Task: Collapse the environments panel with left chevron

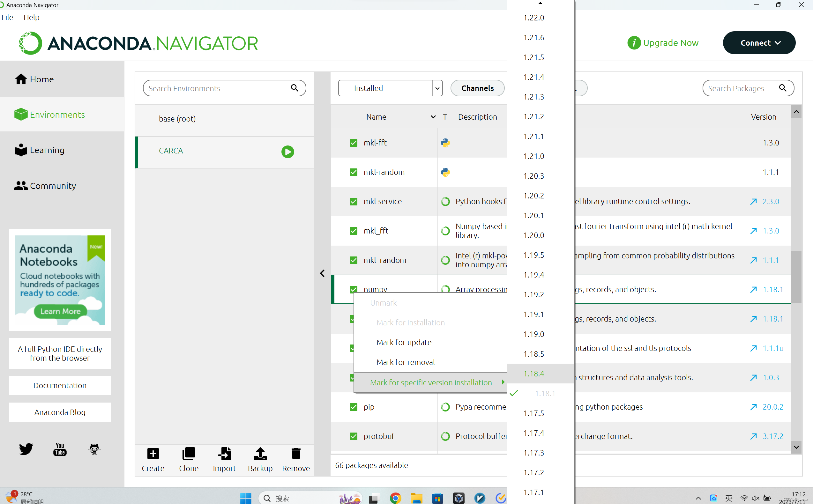Action: tap(322, 273)
